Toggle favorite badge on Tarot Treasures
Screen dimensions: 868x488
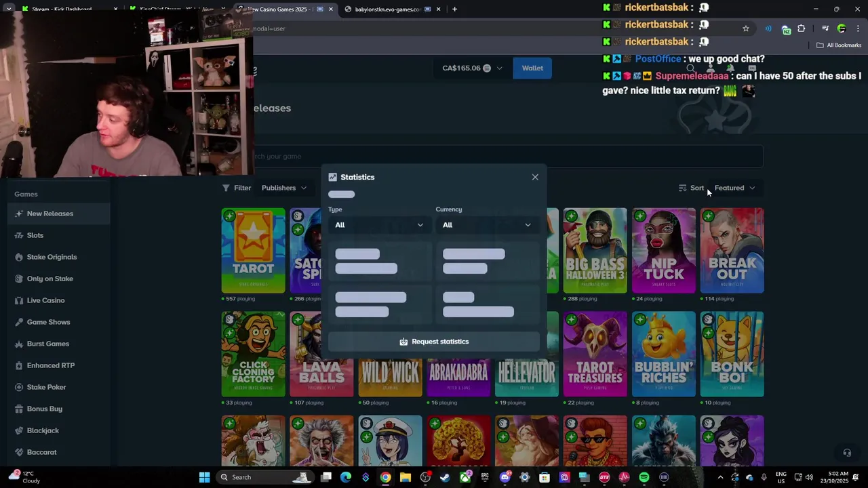571,320
